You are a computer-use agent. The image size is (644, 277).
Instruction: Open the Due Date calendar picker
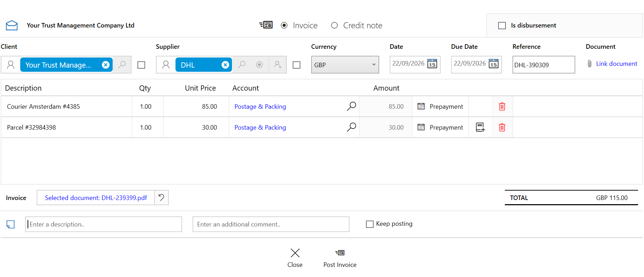point(494,64)
